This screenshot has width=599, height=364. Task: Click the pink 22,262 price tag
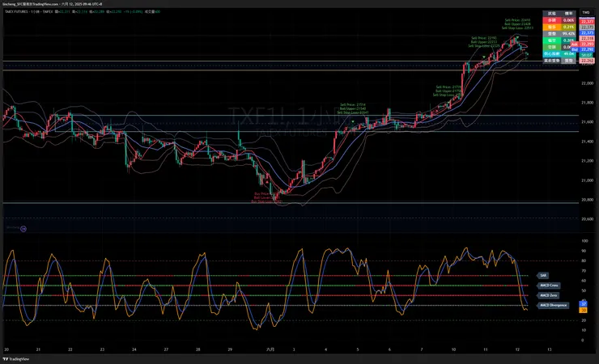[587, 61]
